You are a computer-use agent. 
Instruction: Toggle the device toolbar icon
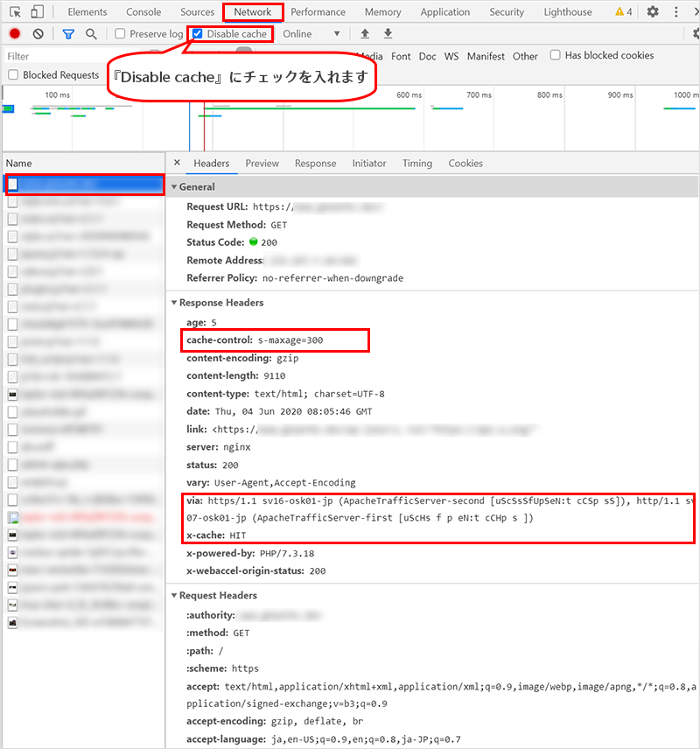38,12
